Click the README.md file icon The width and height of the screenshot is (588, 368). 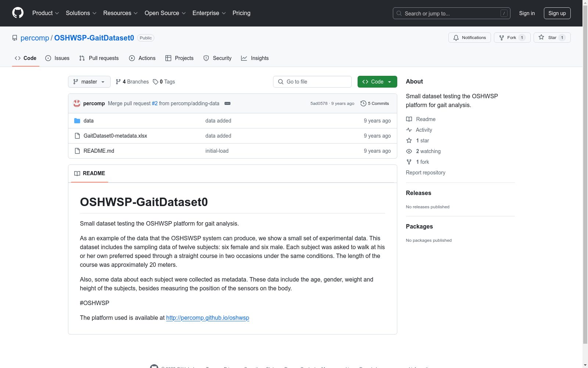[x=77, y=151]
